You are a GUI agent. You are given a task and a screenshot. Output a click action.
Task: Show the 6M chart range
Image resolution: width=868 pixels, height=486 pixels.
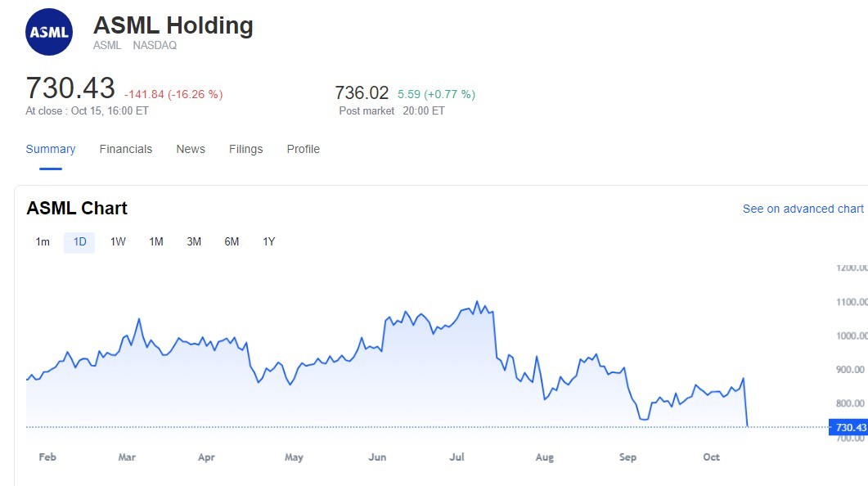click(x=232, y=241)
